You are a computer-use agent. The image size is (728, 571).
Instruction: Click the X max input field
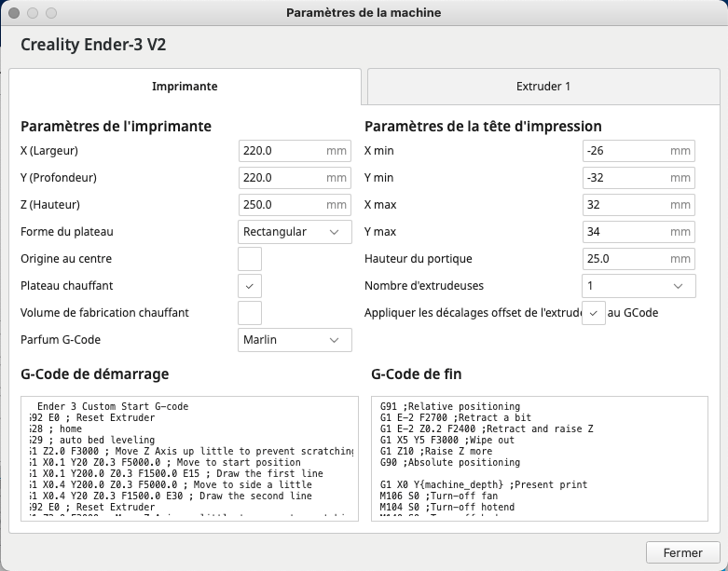click(x=639, y=205)
